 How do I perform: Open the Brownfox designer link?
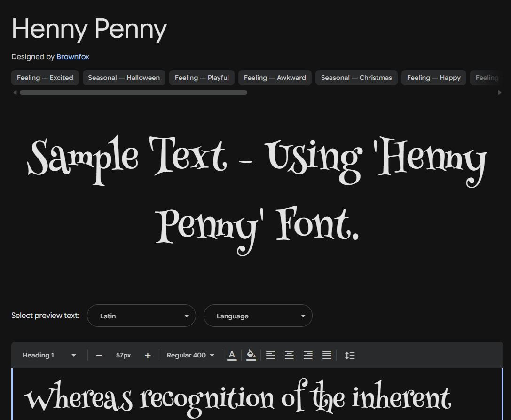coord(73,57)
